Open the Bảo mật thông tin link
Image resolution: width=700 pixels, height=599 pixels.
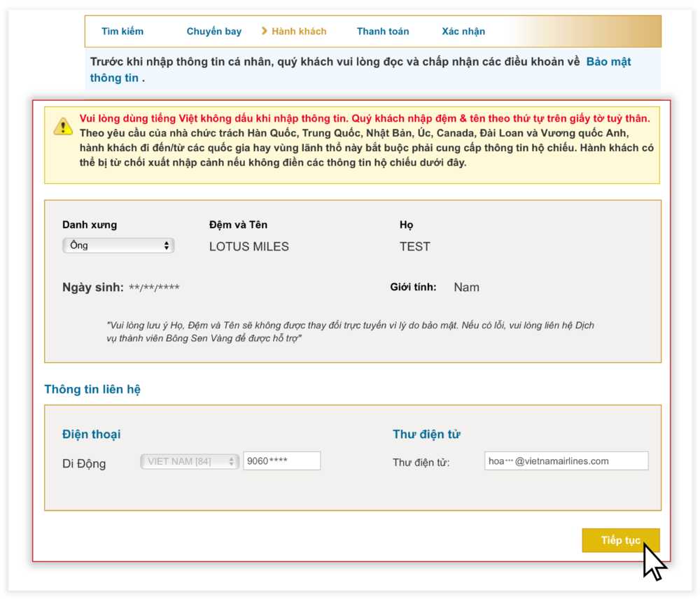(610, 62)
